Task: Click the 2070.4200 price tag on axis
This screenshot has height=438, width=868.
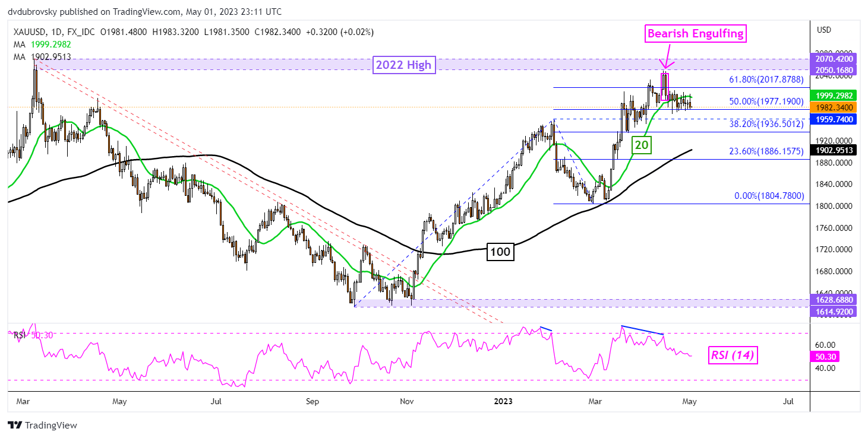Action: [835, 59]
